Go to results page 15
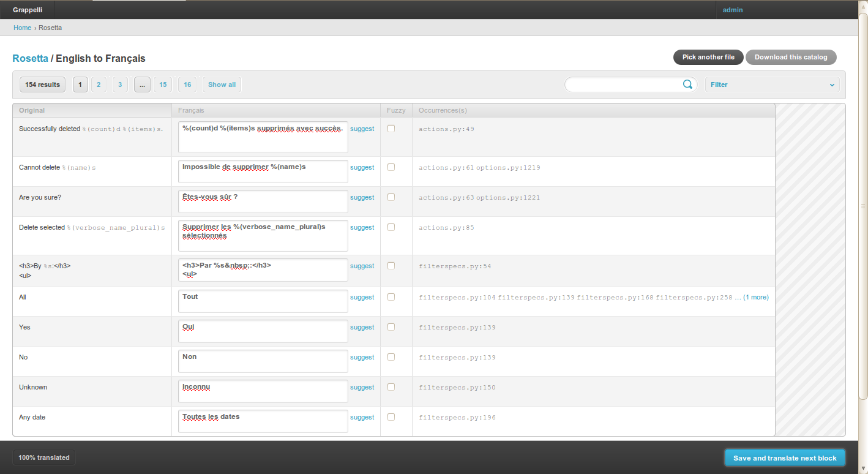 [163, 85]
